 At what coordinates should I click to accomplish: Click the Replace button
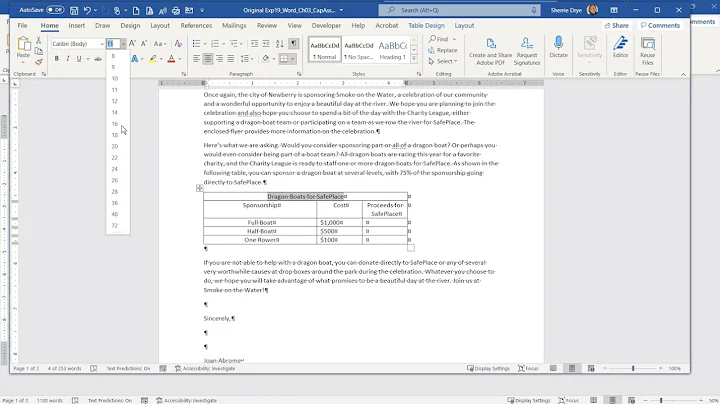pyautogui.click(x=443, y=50)
